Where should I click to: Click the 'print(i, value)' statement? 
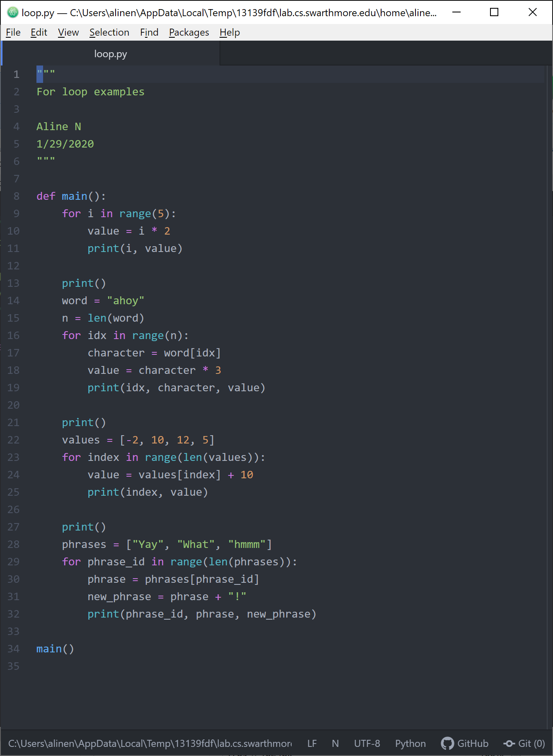coord(135,248)
